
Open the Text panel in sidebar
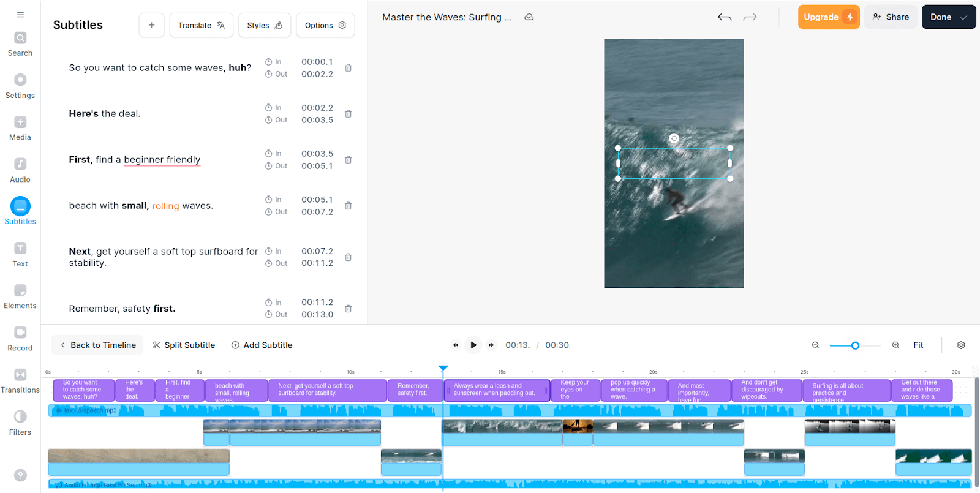pyautogui.click(x=20, y=255)
